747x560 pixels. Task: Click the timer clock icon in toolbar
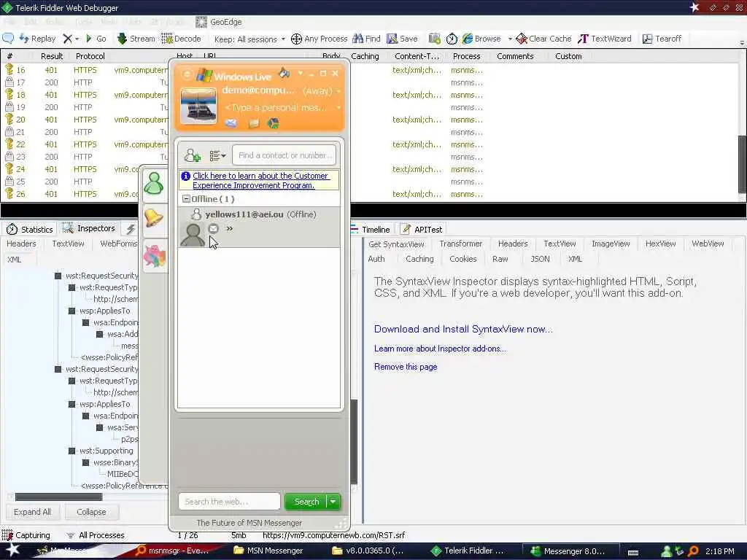(452, 39)
